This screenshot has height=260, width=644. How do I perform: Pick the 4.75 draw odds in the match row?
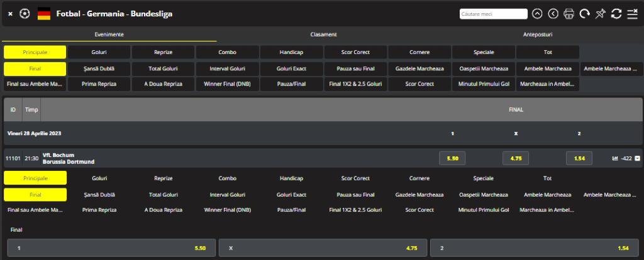coord(516,158)
